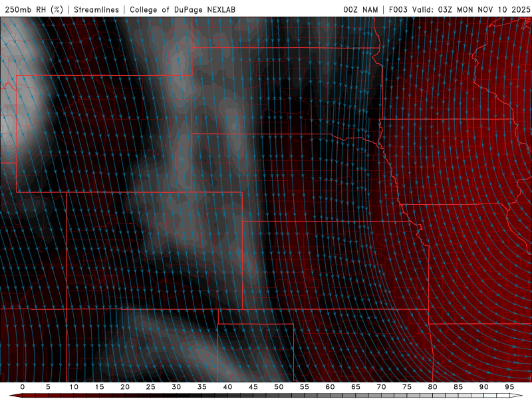
Task: Click the colorbar label "40"
Action: point(227,387)
